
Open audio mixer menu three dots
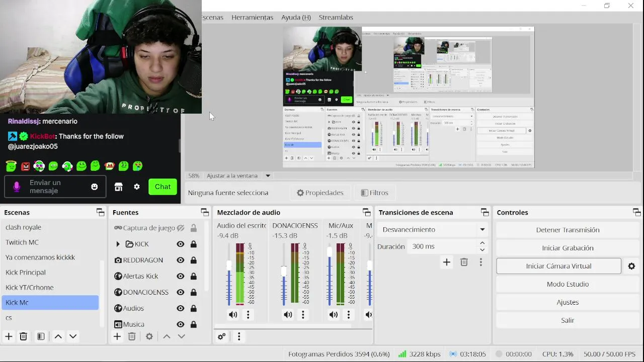[239, 336]
